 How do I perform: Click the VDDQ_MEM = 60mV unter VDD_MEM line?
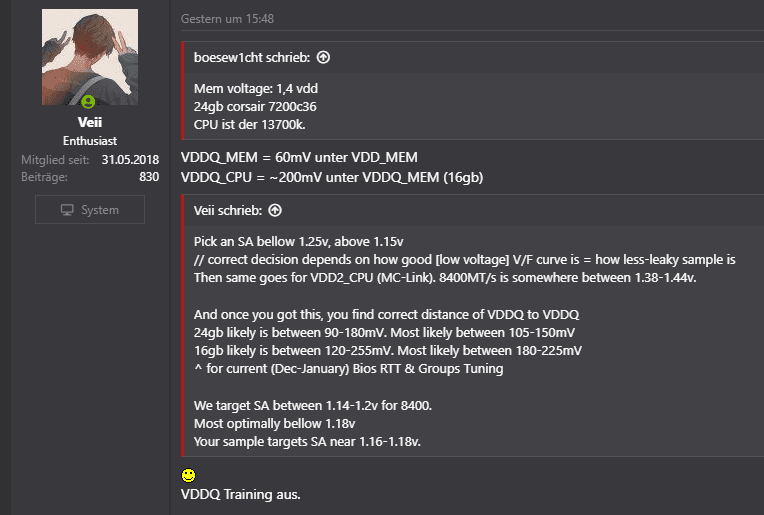[299, 158]
